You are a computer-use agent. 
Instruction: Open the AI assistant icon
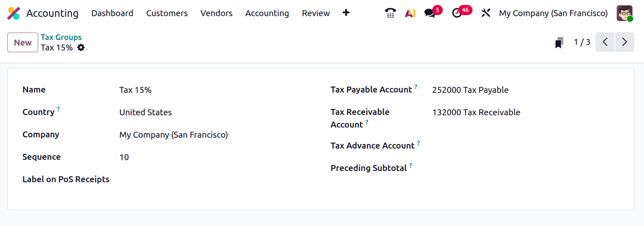click(410, 13)
